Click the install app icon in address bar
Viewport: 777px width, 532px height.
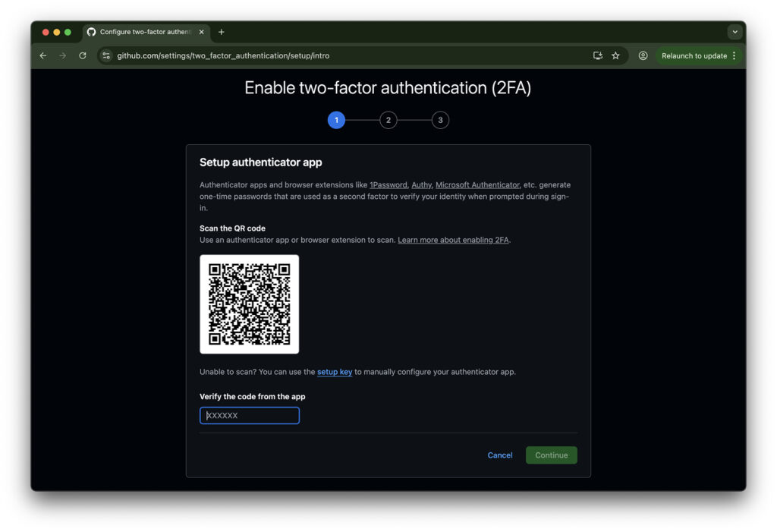click(598, 55)
